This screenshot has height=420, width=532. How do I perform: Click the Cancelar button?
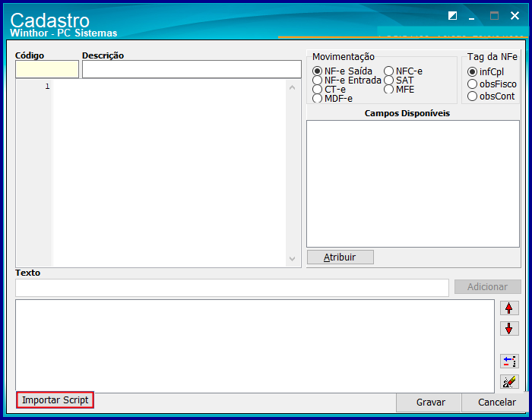tap(495, 403)
